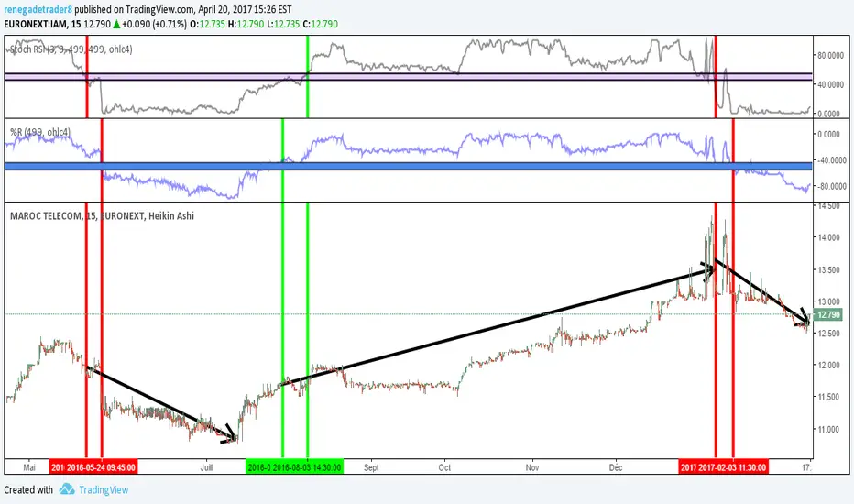854x504 pixels.
Task: Click the Déc label on time axis
Action: (616, 467)
